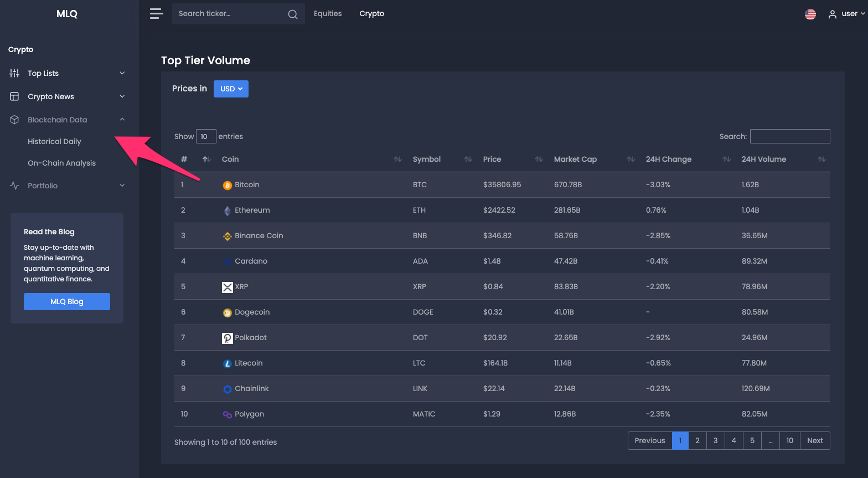Click the MLQ logo

coord(67,14)
